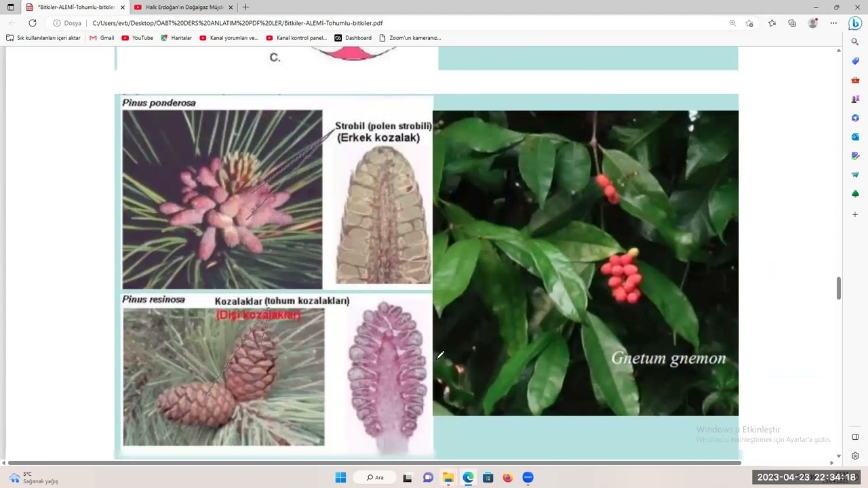Open the Gmail bookmark
The width and height of the screenshot is (868, 488).
pos(102,38)
